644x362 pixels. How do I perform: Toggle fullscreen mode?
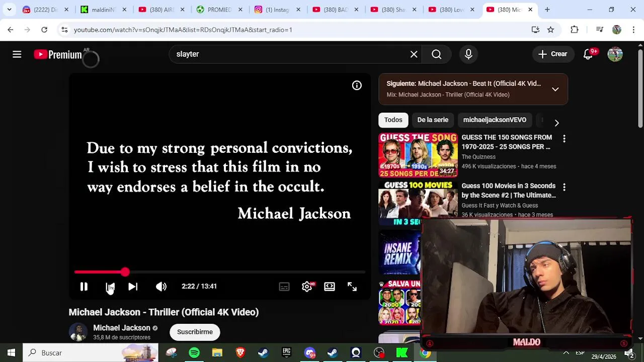(352, 286)
